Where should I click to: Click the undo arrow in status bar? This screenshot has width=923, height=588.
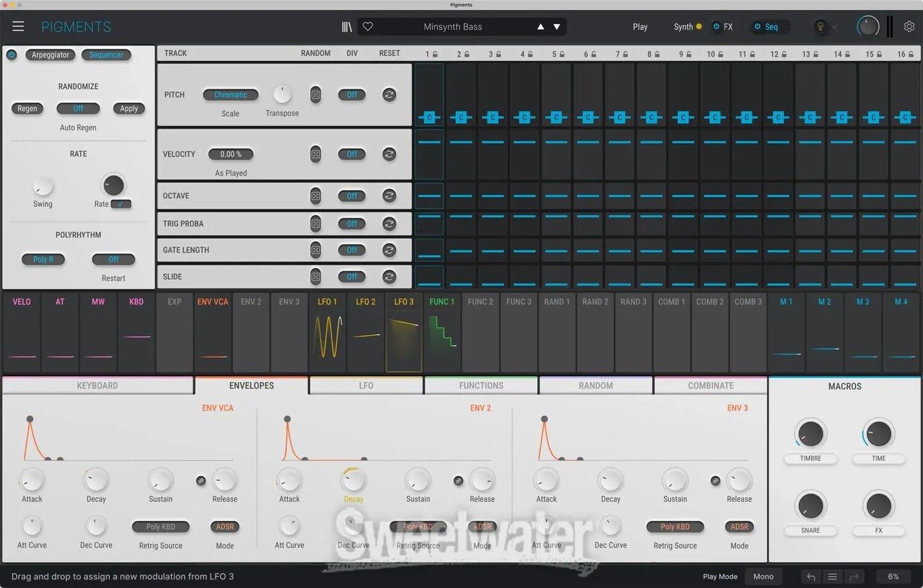(811, 576)
